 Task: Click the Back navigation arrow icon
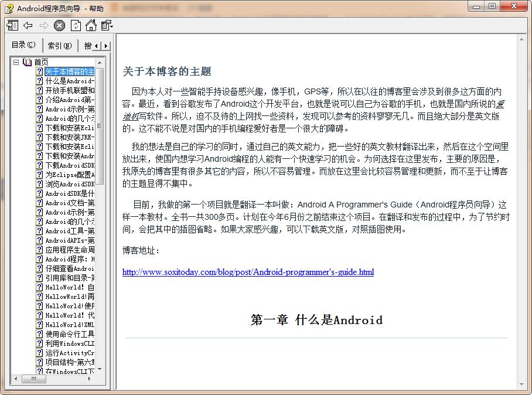coord(28,25)
